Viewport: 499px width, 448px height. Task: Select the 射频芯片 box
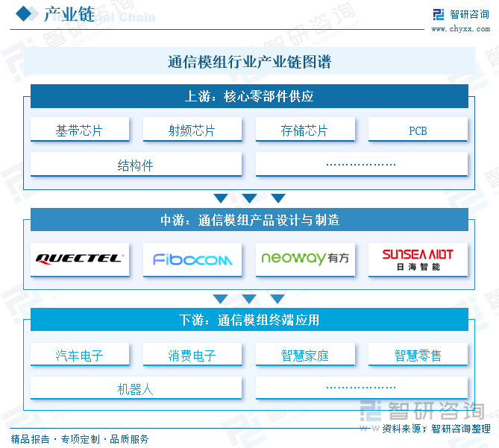pyautogui.click(x=192, y=129)
